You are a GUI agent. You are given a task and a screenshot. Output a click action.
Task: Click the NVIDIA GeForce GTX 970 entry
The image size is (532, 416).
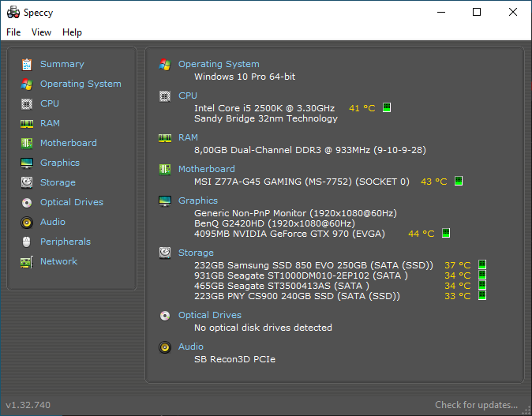(x=290, y=234)
